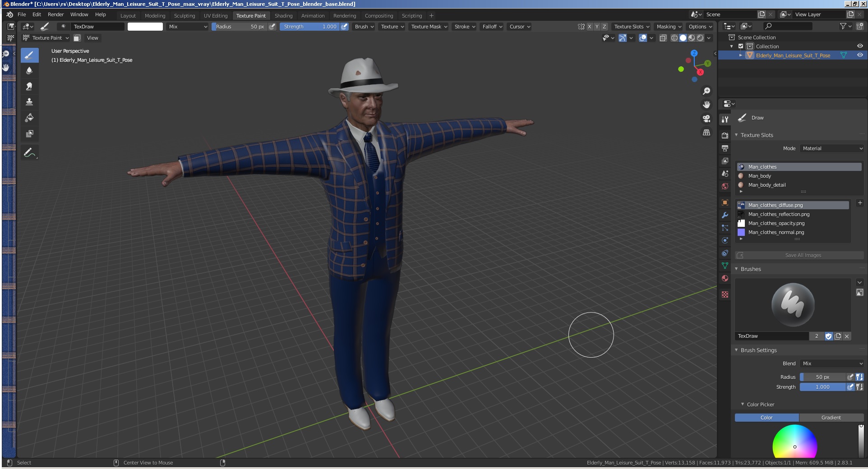
Task: Open the Masking dropdown
Action: pyautogui.click(x=669, y=27)
